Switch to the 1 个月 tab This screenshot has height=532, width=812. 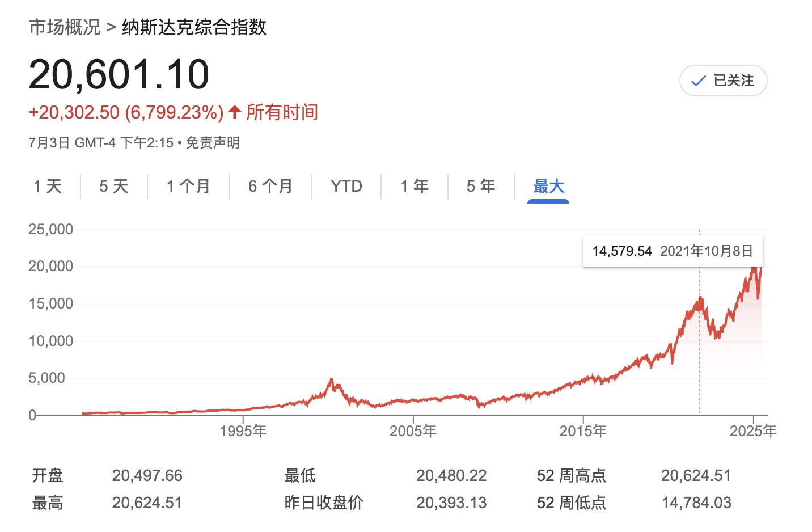[188, 186]
